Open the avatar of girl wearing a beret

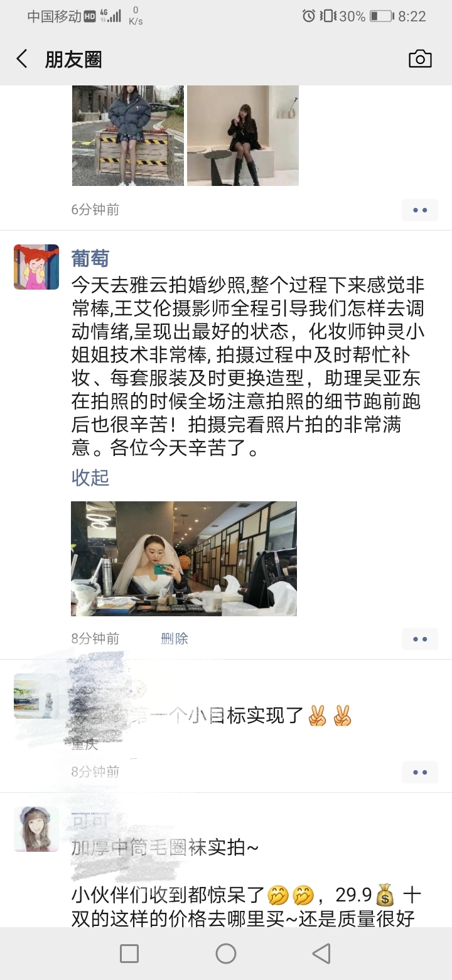pyautogui.click(x=36, y=829)
